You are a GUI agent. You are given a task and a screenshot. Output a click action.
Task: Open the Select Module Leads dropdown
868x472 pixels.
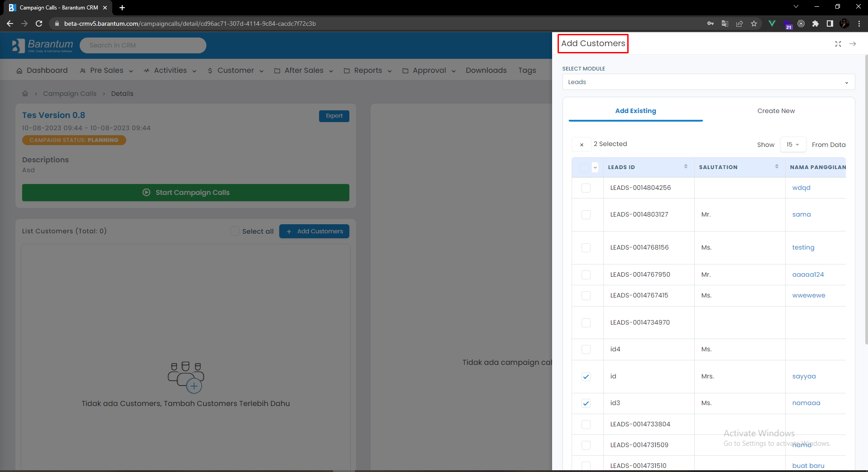pyautogui.click(x=708, y=82)
